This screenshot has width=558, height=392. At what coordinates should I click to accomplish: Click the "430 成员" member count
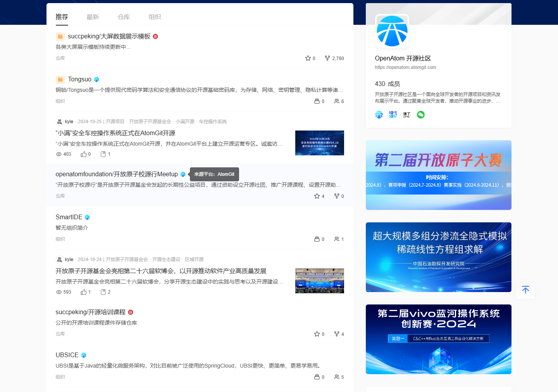click(x=387, y=84)
